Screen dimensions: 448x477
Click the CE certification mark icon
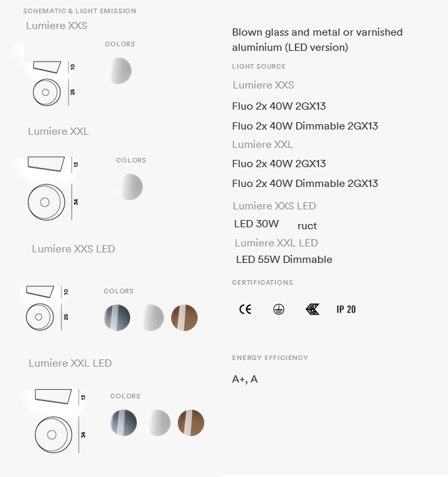[245, 309]
